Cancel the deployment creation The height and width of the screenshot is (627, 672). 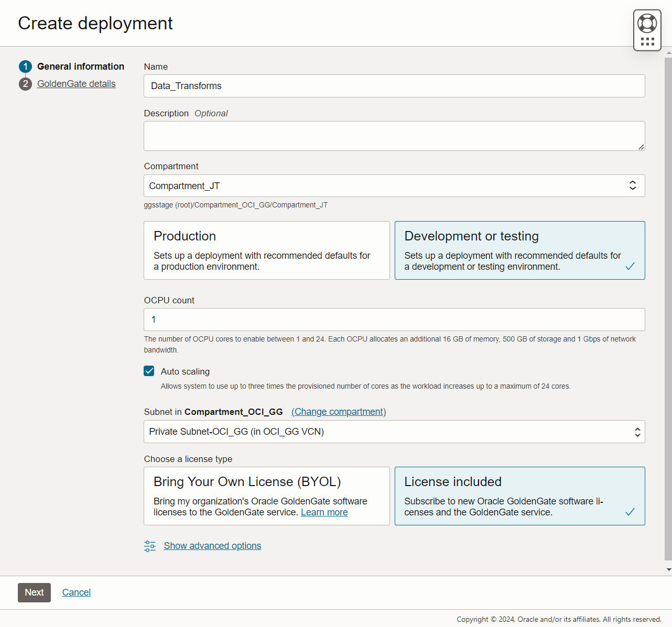[76, 592]
